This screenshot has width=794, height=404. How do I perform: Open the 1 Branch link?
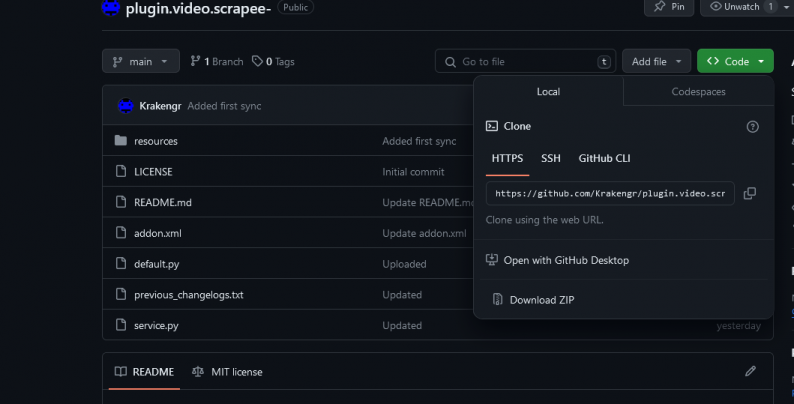(217, 61)
